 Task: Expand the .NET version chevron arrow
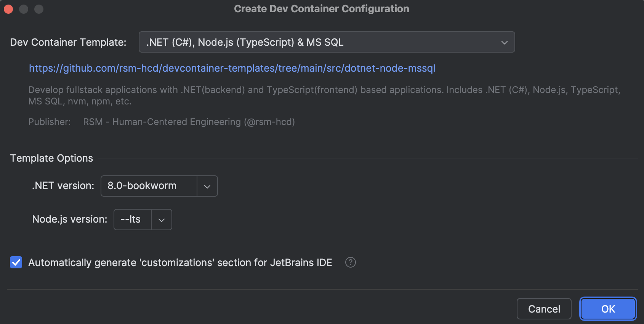pos(207,186)
